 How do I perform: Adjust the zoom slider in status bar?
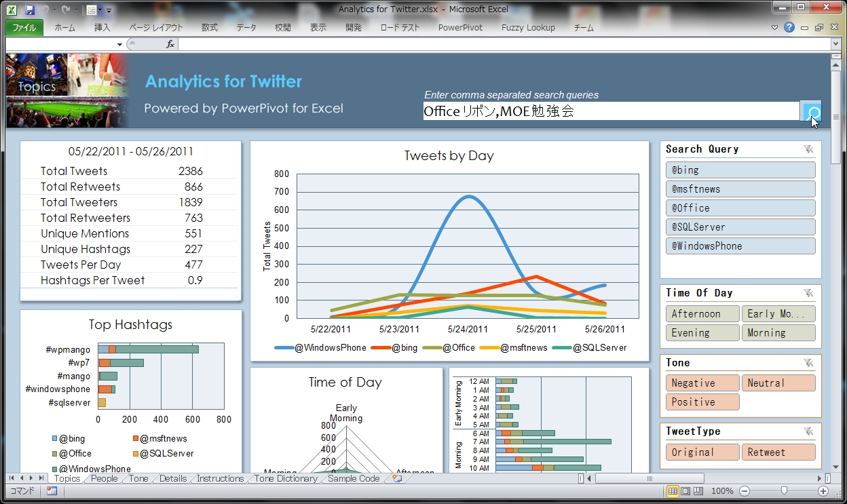click(784, 491)
